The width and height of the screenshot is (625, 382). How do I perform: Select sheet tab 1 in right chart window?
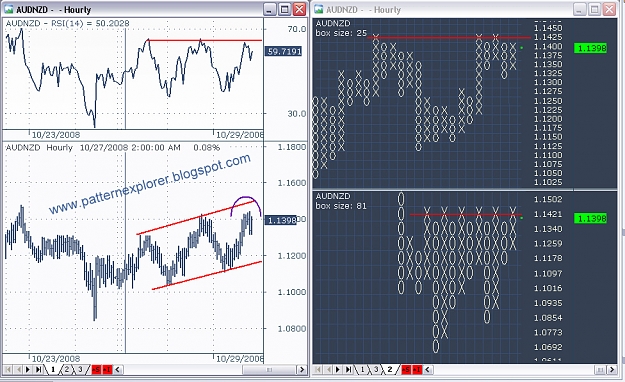(x=362, y=370)
